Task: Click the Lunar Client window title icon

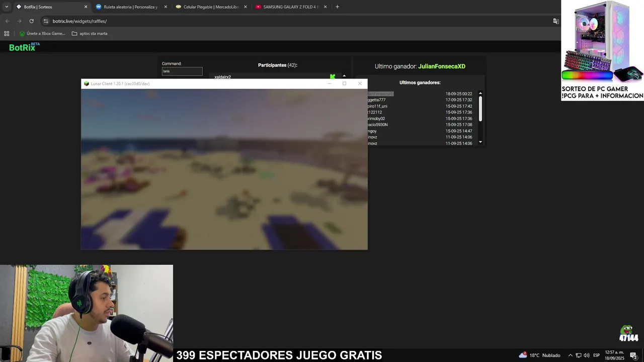Action: (x=87, y=83)
